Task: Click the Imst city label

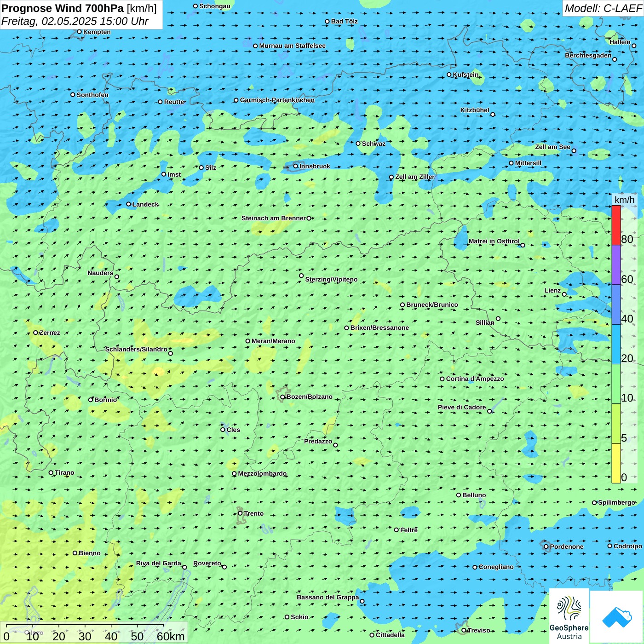Action: click(174, 174)
